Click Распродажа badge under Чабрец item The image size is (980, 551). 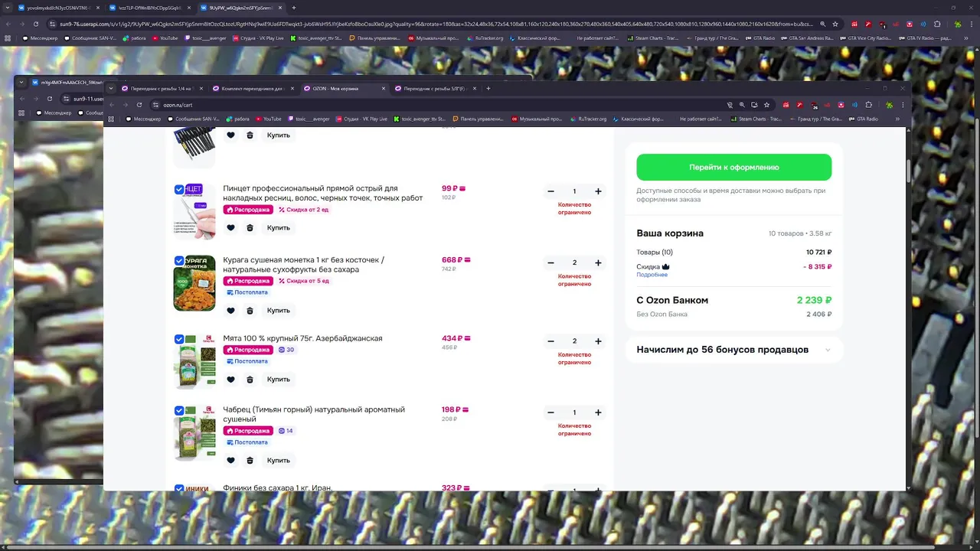248,431
